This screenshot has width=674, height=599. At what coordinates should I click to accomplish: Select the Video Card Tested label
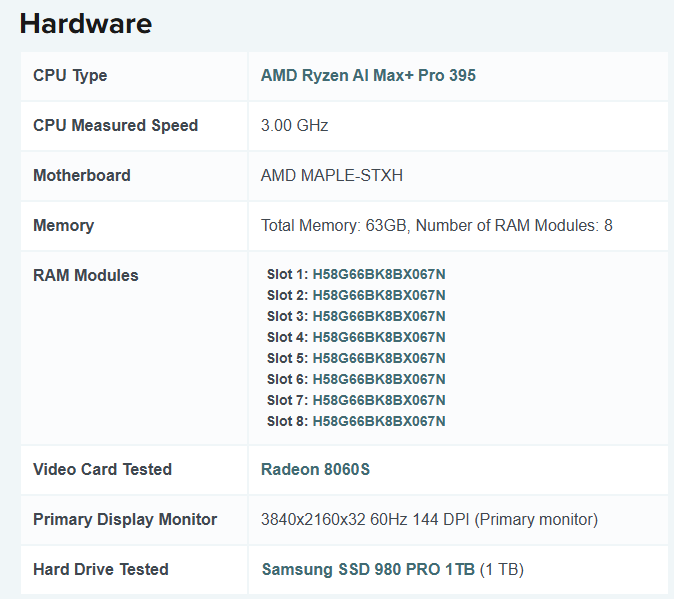coord(102,470)
